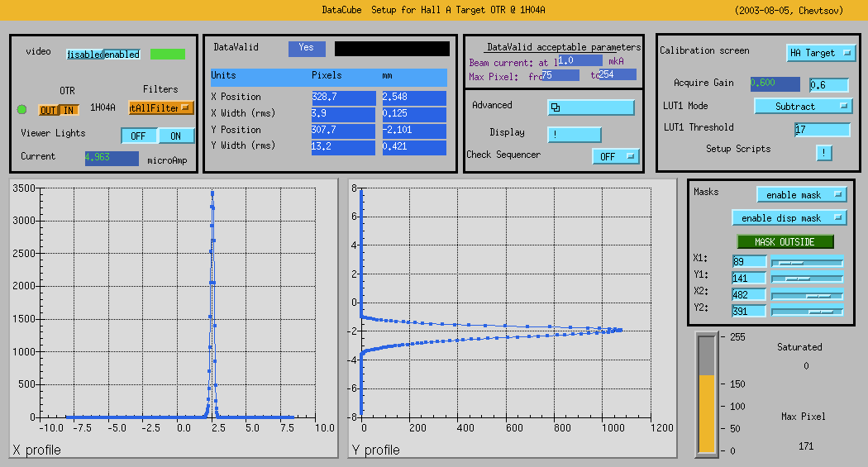Click the black DataValid message bar
Viewport: 868px width, 467px height.
coord(392,49)
